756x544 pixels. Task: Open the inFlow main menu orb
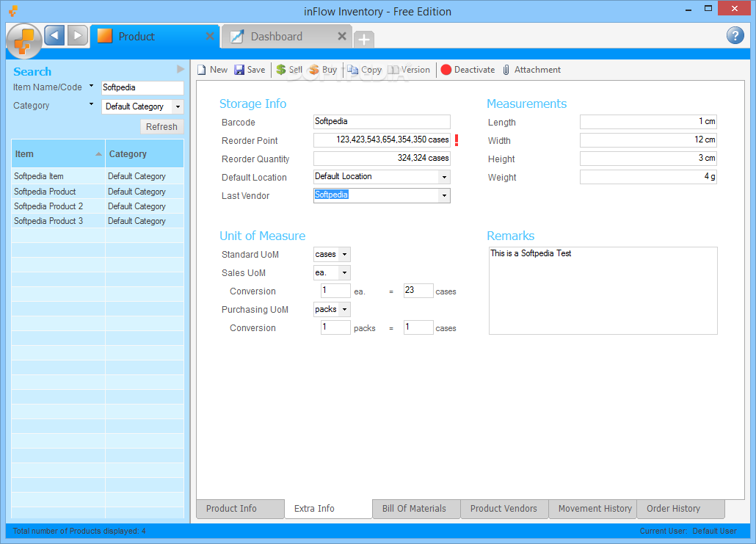[24, 41]
